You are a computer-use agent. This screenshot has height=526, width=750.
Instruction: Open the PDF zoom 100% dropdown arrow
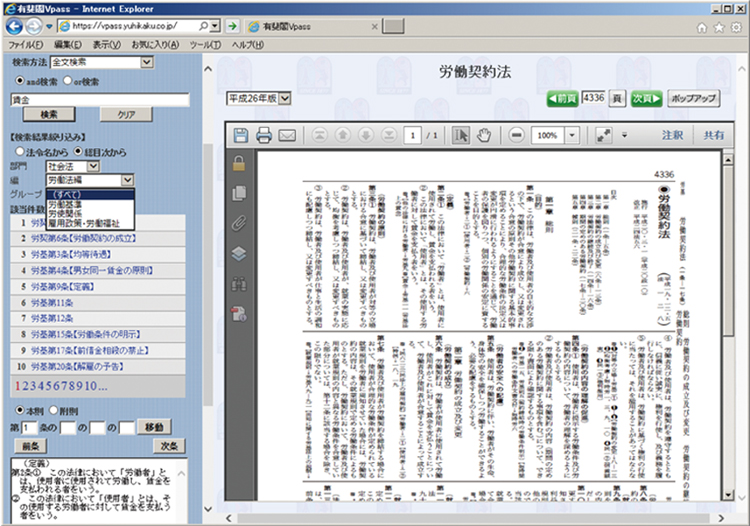coord(572,135)
